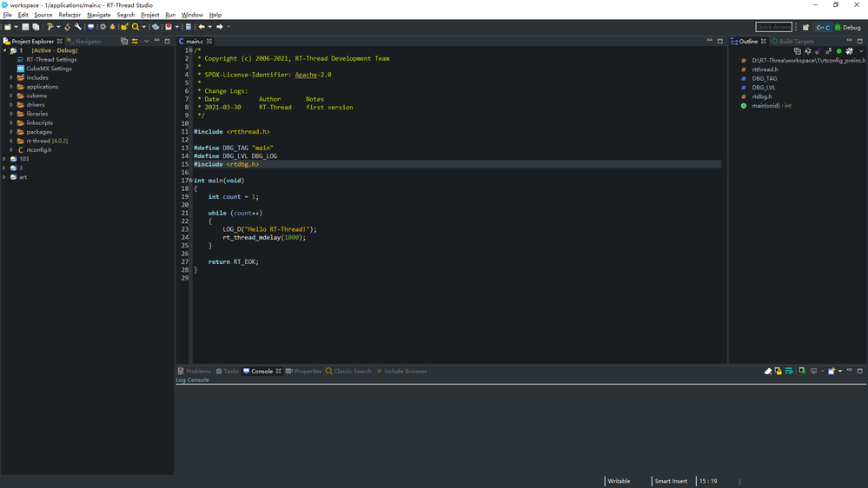Switch to the Problems tab

pos(195,372)
